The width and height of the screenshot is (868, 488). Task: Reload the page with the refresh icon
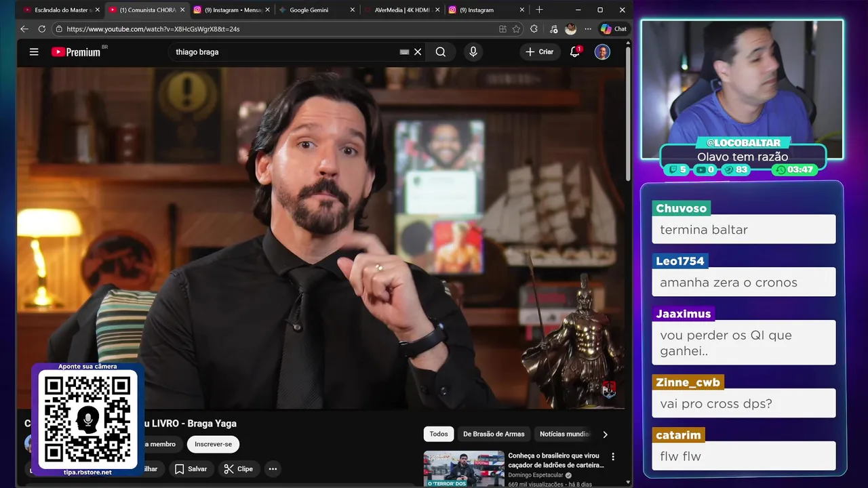point(41,29)
